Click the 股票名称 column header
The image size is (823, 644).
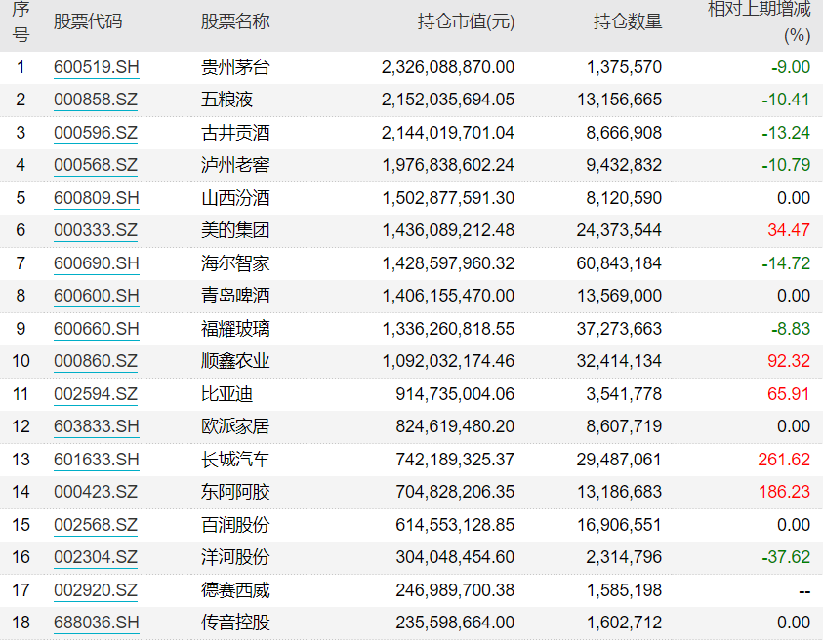coord(235,22)
